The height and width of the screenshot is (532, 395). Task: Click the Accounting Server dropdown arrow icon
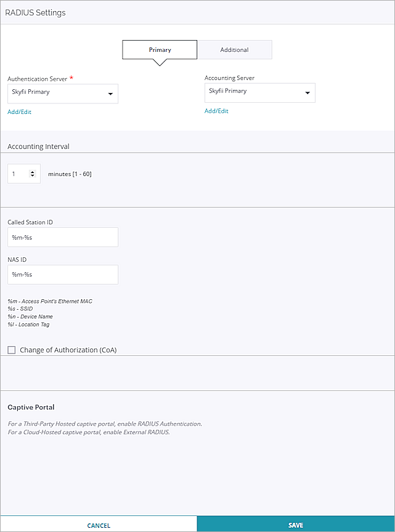click(307, 92)
